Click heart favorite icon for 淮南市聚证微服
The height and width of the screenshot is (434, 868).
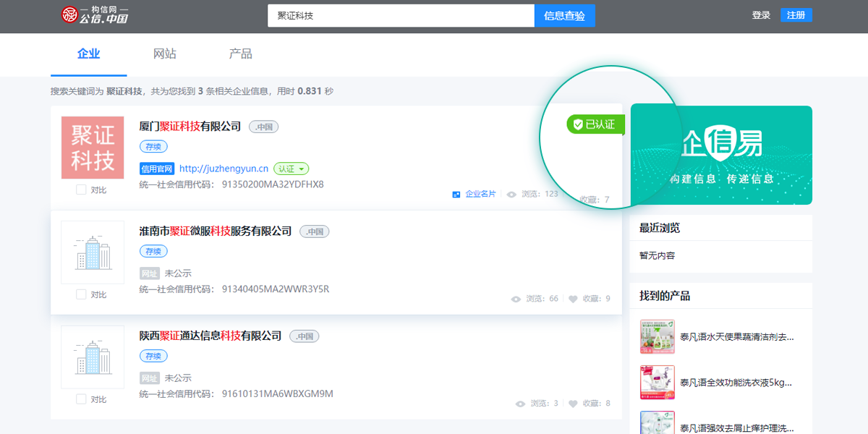point(573,299)
